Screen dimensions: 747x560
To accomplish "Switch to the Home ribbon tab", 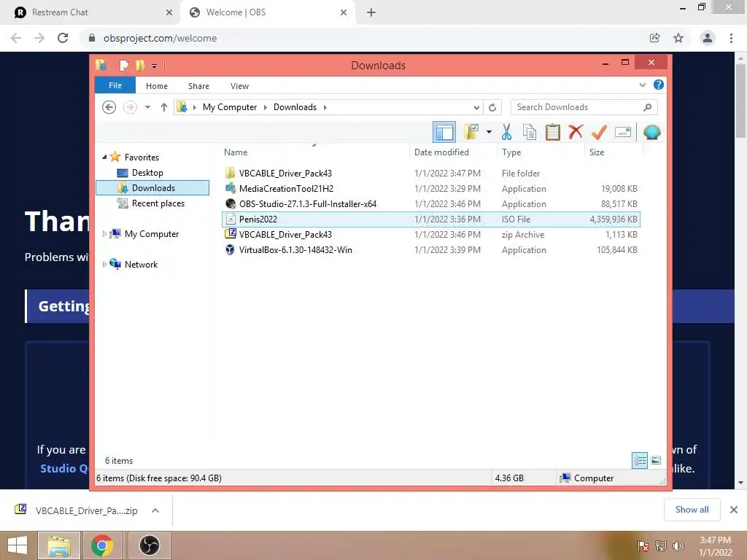I will 157,86.
